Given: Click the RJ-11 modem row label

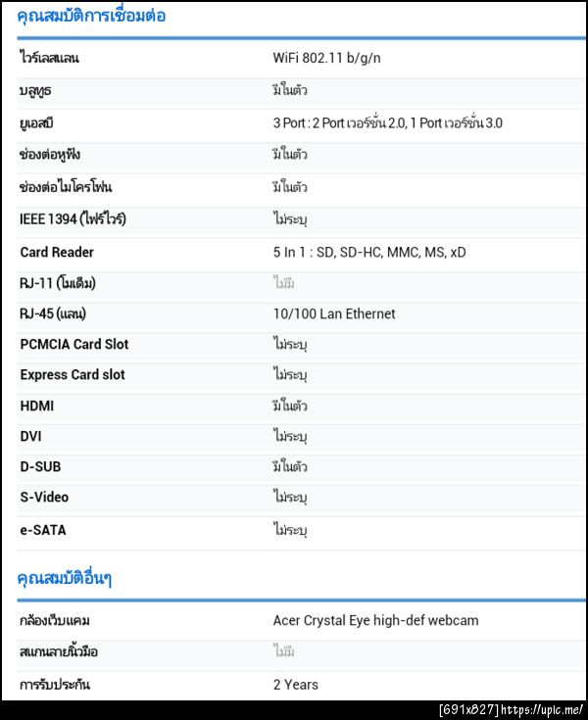Looking at the screenshot, I should [x=58, y=283].
